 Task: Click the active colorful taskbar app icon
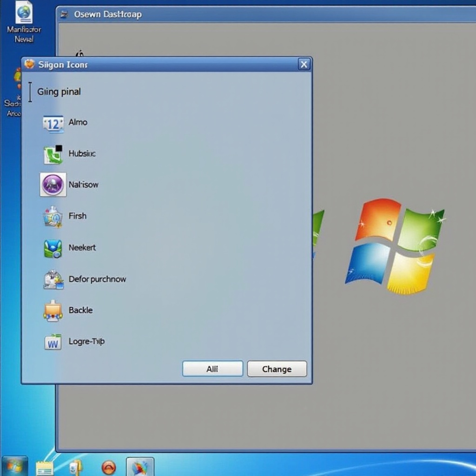(x=140, y=467)
